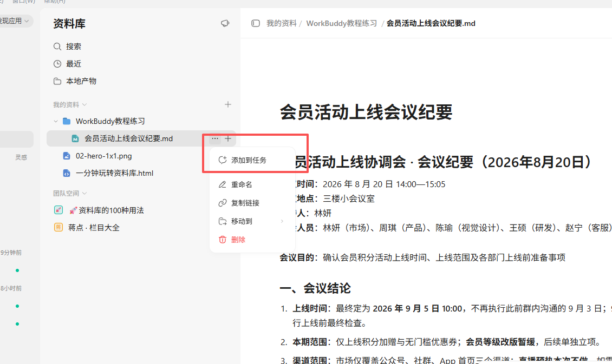Image resolution: width=612 pixels, height=364 pixels.
Task: Collapse the 我的资料 section chevron
Action: (x=84, y=104)
